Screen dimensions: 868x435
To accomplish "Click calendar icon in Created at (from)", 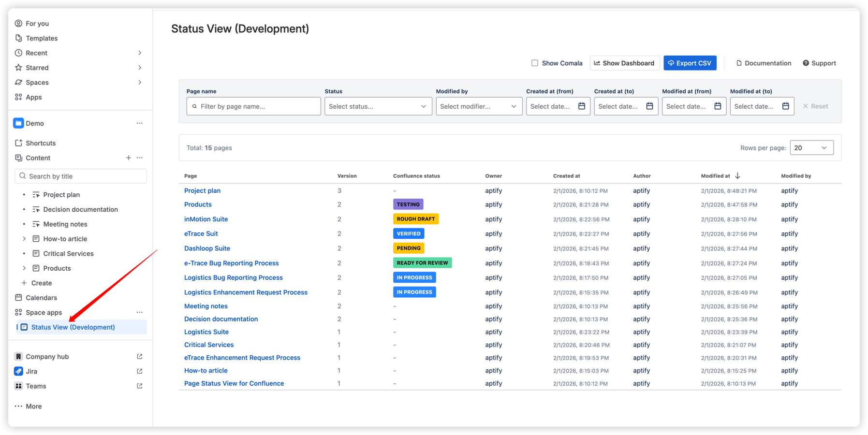I will [x=581, y=106].
